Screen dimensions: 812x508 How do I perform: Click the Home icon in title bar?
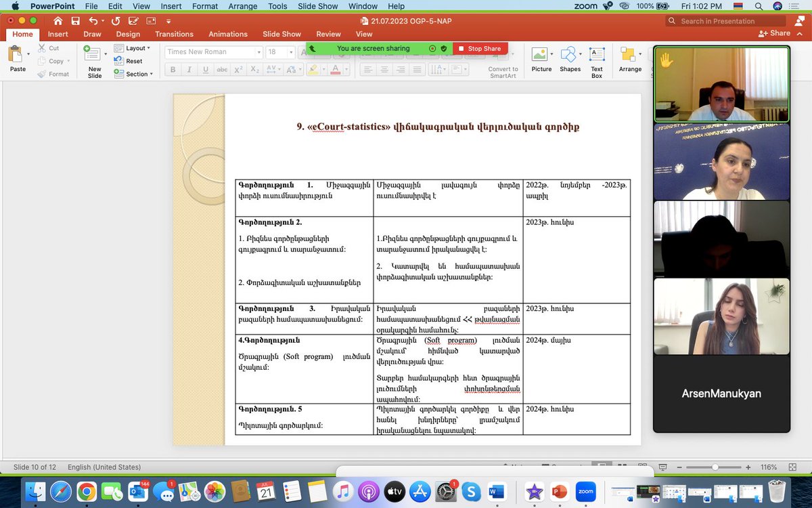(x=58, y=21)
